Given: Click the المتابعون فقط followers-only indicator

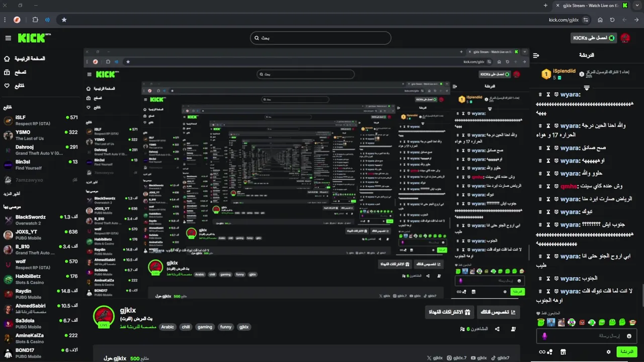Looking at the screenshot, I should [547, 313].
